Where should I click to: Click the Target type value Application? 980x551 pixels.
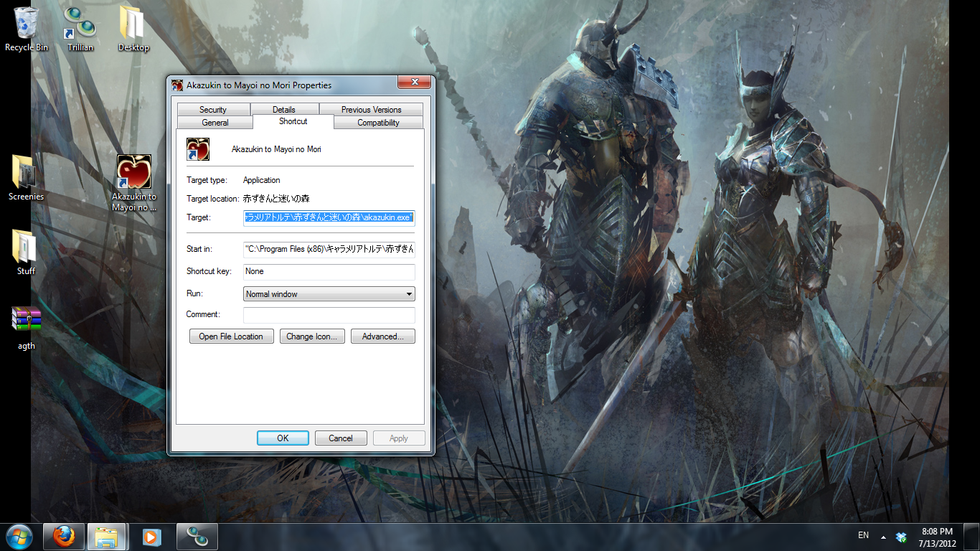(x=261, y=180)
